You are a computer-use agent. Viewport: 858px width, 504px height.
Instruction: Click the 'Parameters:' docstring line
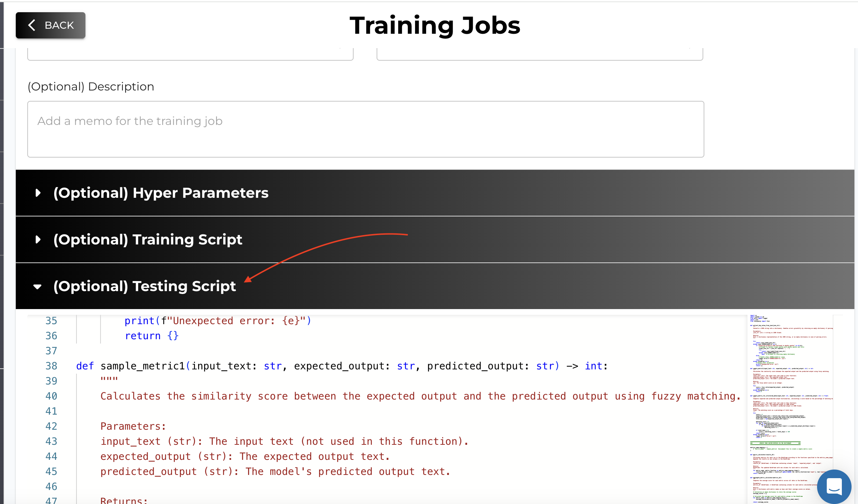point(133,426)
